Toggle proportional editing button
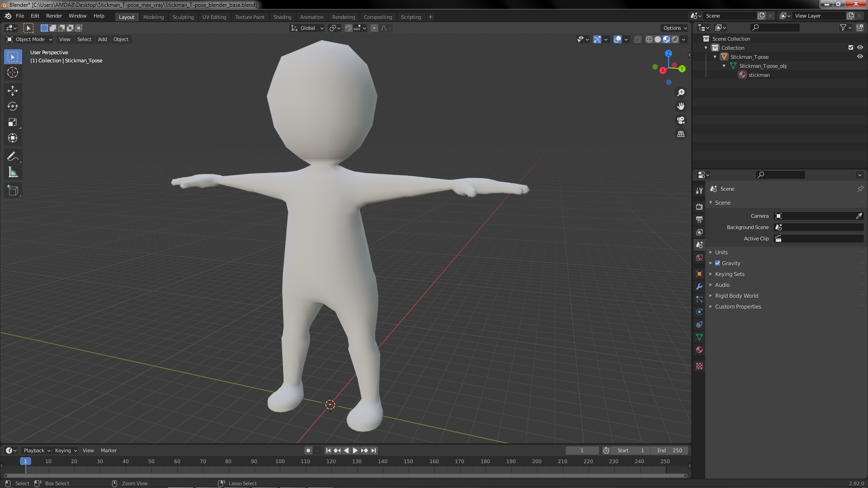868x488 pixels. coord(374,28)
